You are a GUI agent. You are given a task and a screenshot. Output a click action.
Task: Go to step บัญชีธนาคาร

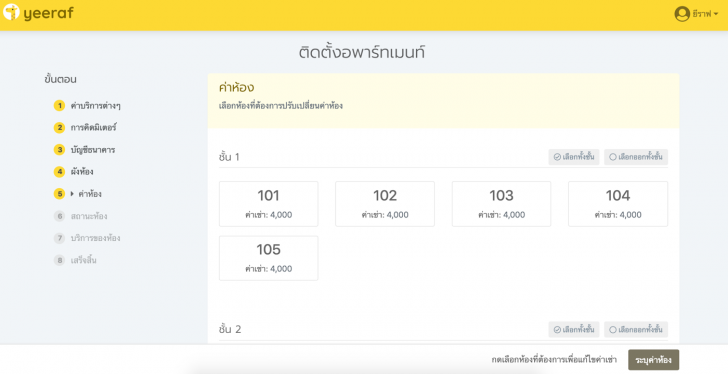pos(93,150)
